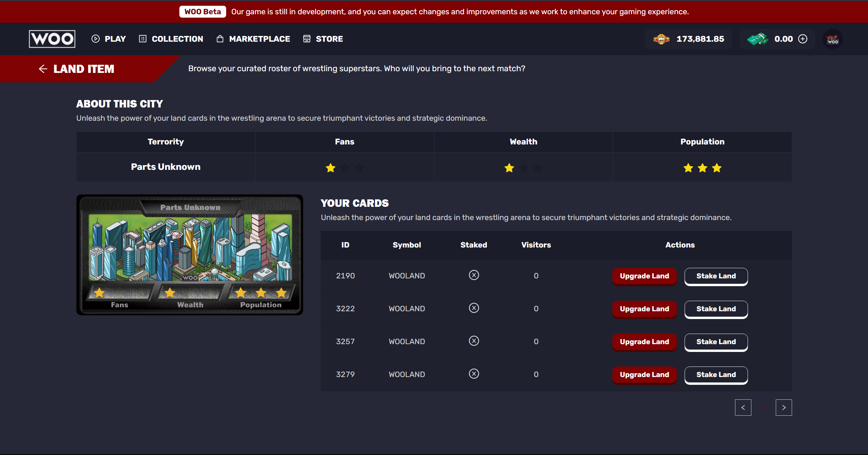Click the Parts Unknown land card image

(190, 255)
